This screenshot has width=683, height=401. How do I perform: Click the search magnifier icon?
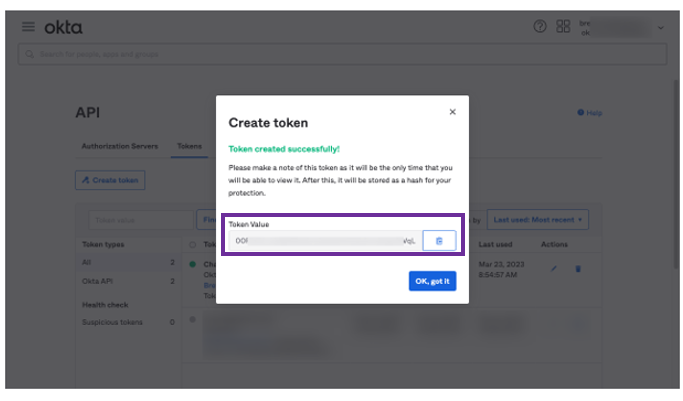point(29,54)
